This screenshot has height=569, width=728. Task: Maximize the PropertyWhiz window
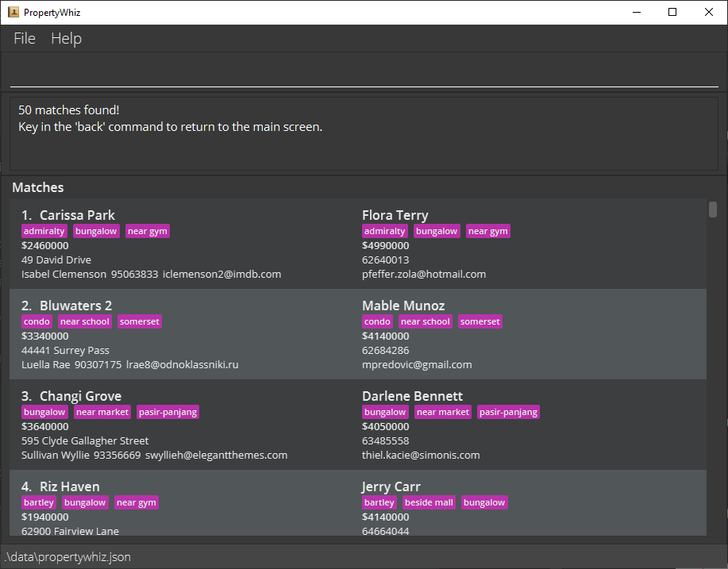pos(672,12)
